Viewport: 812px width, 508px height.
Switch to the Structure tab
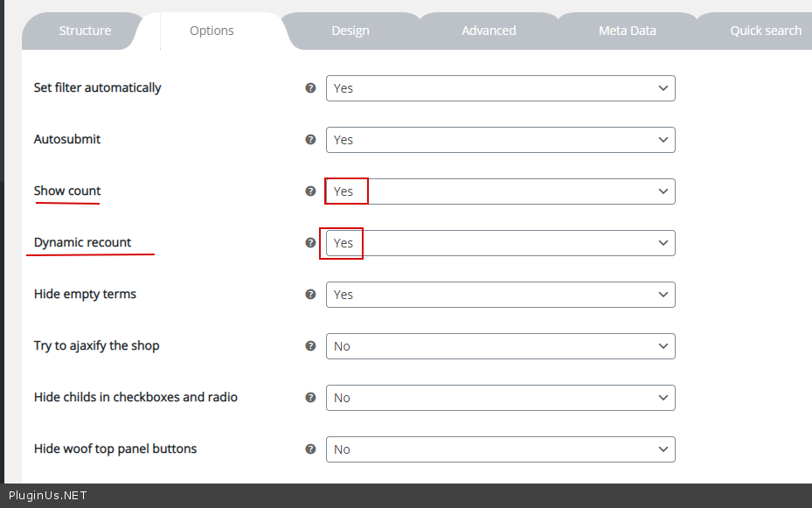click(85, 31)
